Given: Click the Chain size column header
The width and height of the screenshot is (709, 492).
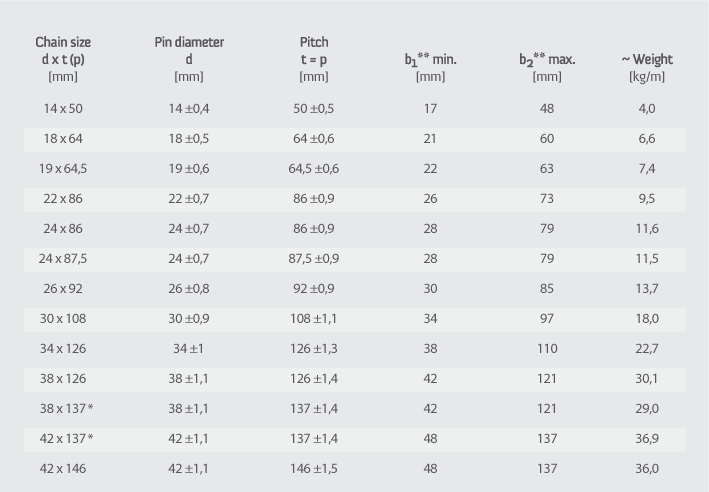Looking at the screenshot, I should click(63, 59).
